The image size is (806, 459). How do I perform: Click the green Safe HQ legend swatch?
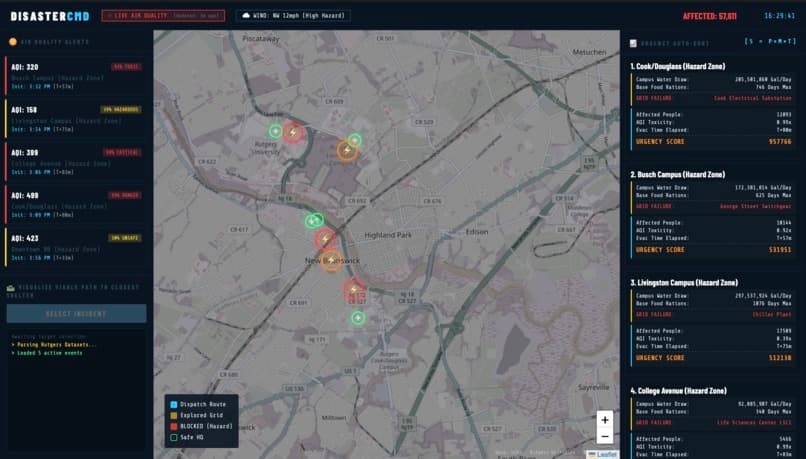(174, 437)
